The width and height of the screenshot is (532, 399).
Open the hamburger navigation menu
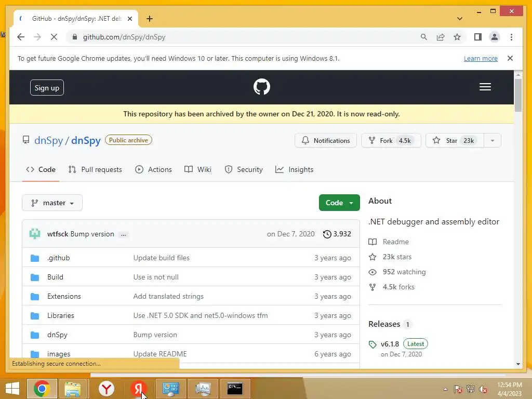[485, 87]
